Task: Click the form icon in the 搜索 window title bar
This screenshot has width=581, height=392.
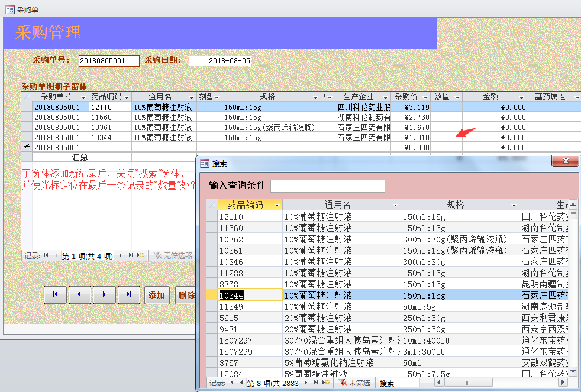Action: click(x=205, y=163)
